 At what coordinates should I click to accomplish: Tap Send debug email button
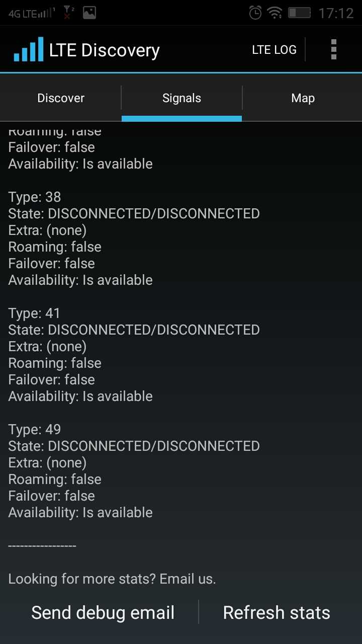pos(103,612)
